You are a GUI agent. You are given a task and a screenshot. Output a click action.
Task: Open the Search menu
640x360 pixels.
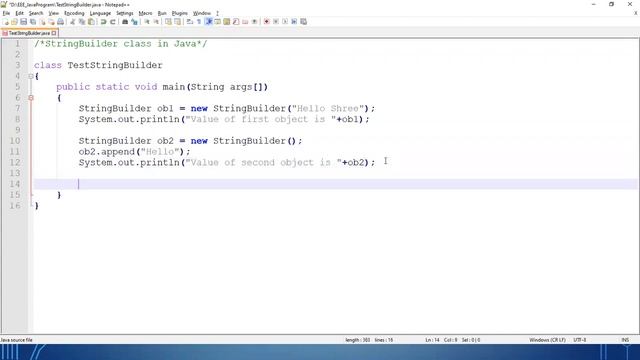click(x=36, y=13)
